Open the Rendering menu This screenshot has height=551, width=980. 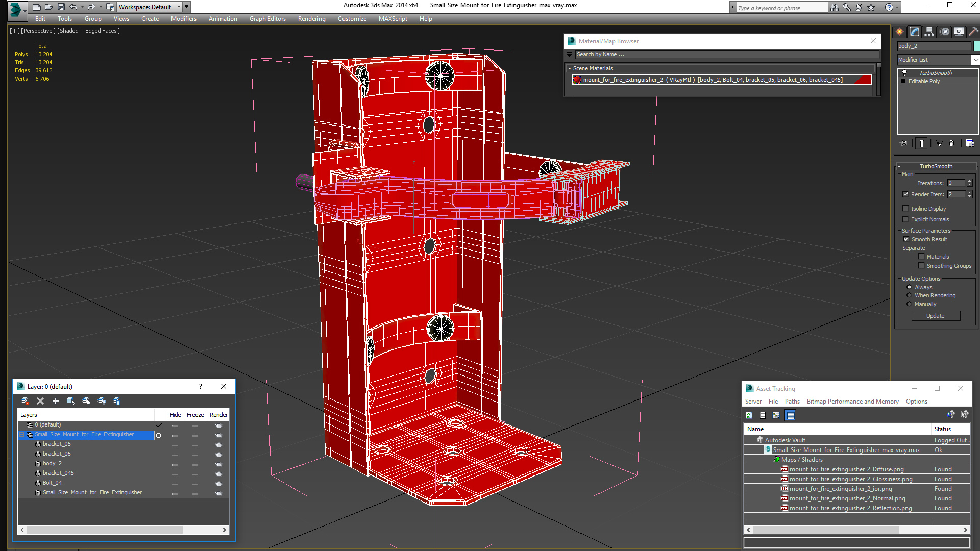pos(311,19)
